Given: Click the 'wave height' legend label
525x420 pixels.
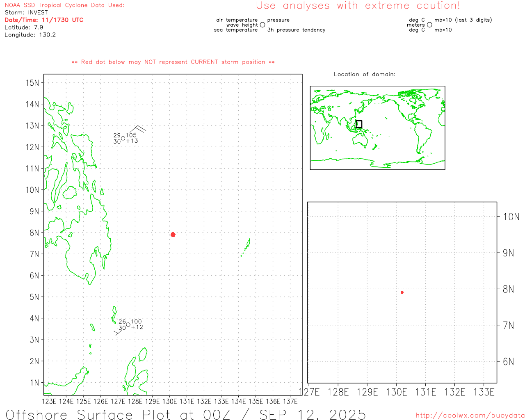Looking at the screenshot, I should [x=242, y=25].
